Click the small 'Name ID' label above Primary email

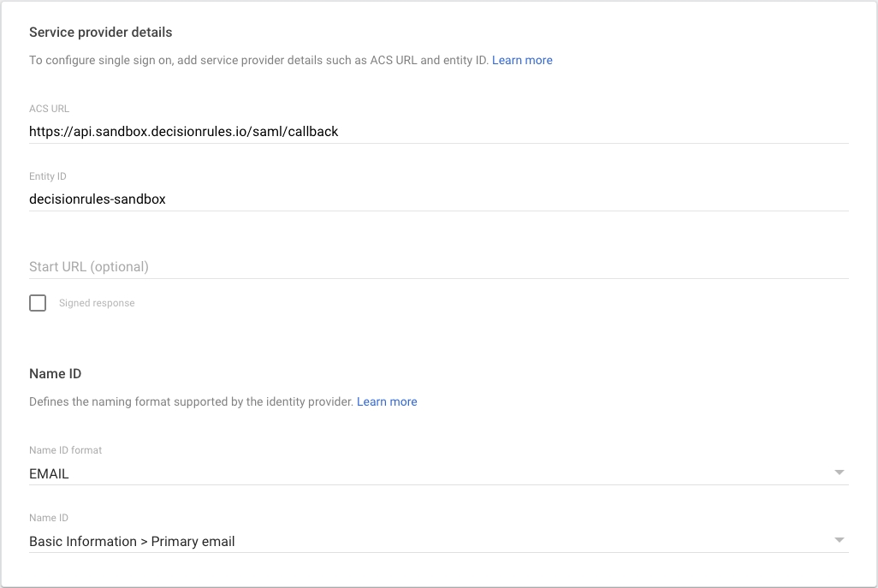tap(49, 518)
